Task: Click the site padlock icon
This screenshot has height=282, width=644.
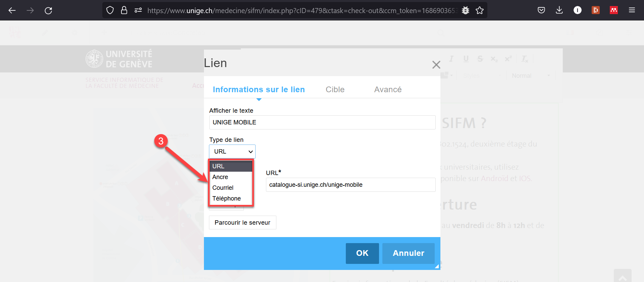Action: coord(124,10)
